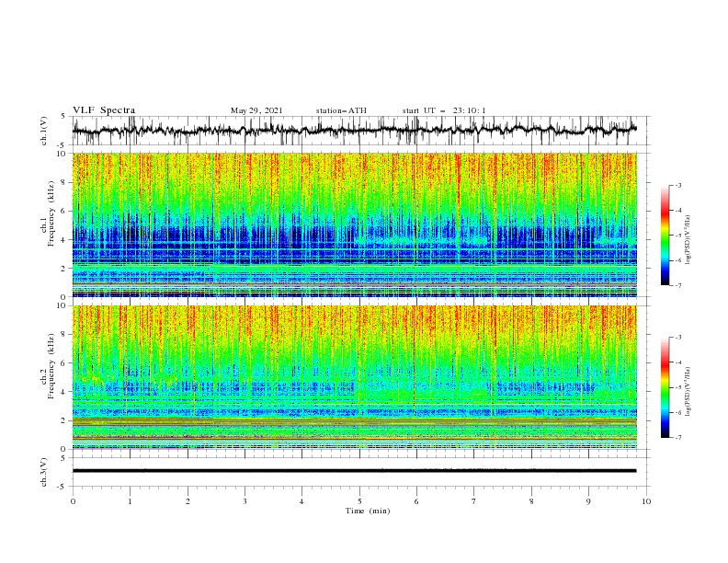The image size is (728, 563).
Task: Click the ch.1 spectrogram panel
Action: tap(355, 224)
